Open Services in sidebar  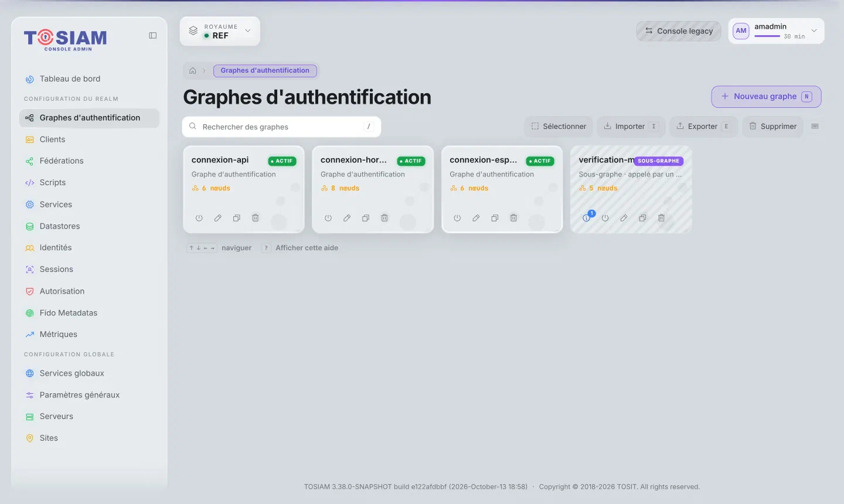point(89,205)
